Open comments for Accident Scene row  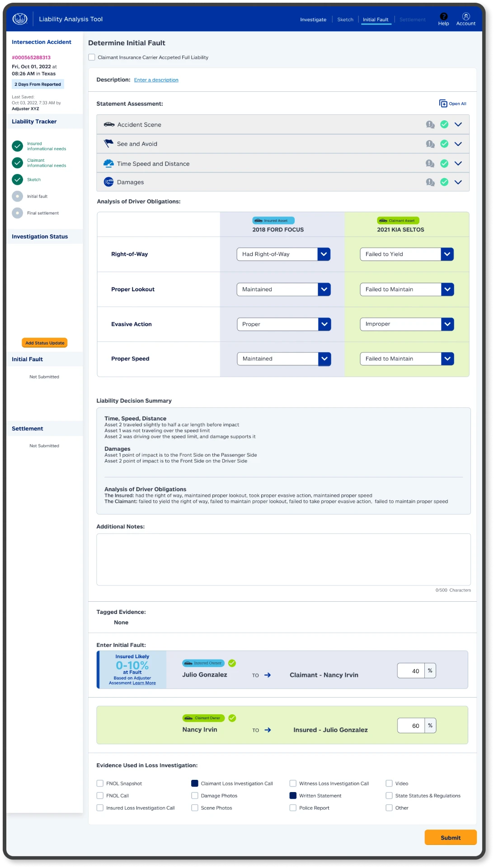pos(430,124)
